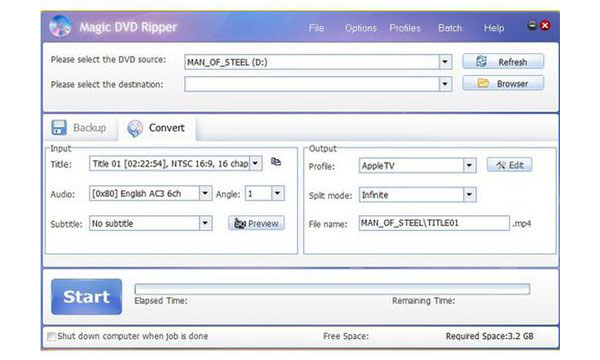Click the Refresh button
The image size is (600, 360).
503,62
